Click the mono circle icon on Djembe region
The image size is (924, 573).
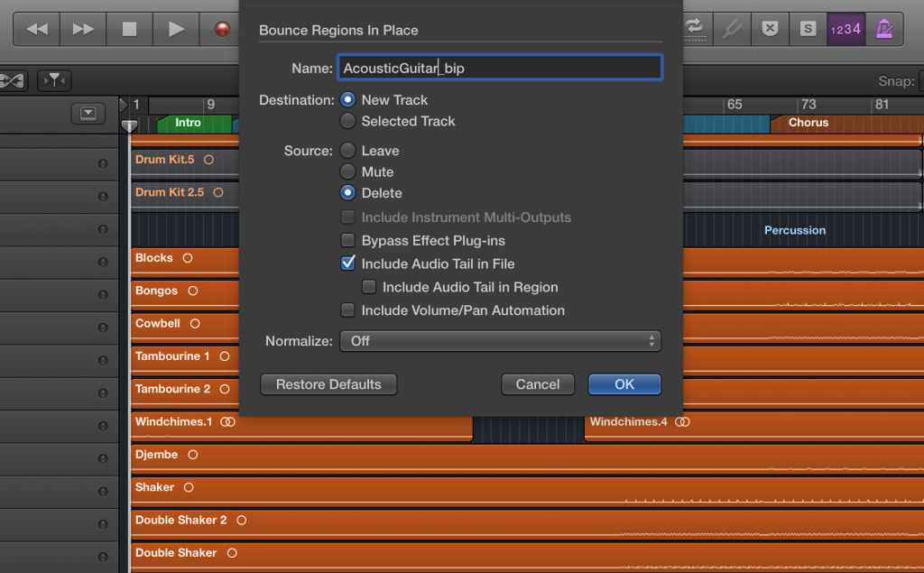pos(193,455)
